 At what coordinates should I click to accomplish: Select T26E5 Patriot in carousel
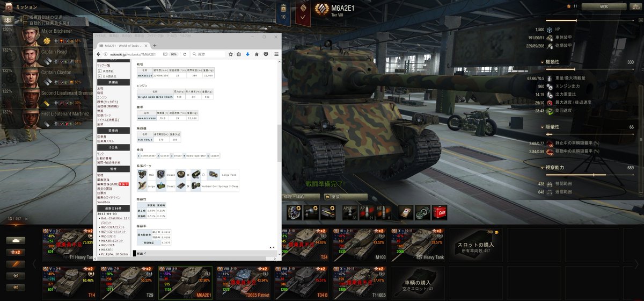point(244,283)
